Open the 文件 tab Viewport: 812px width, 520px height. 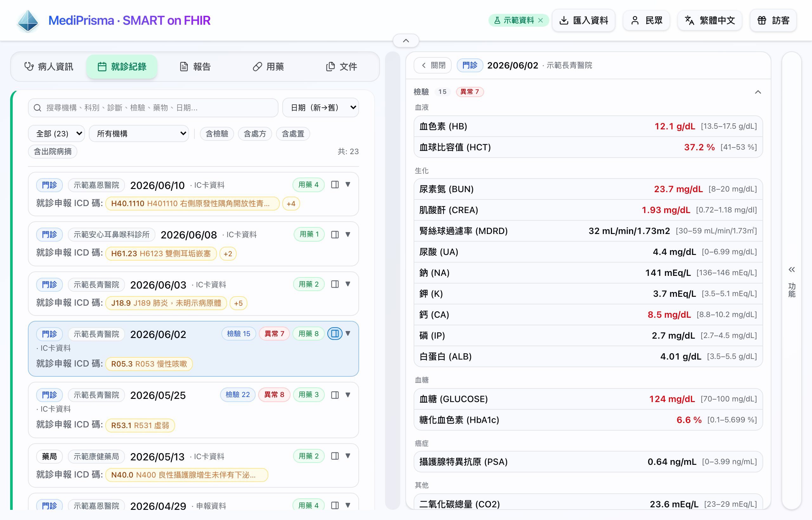[342, 67]
